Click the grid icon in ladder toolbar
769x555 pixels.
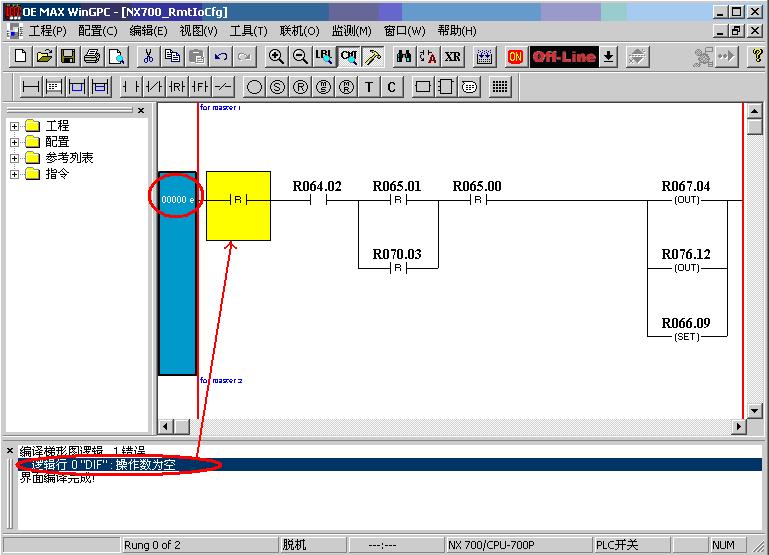(x=500, y=87)
